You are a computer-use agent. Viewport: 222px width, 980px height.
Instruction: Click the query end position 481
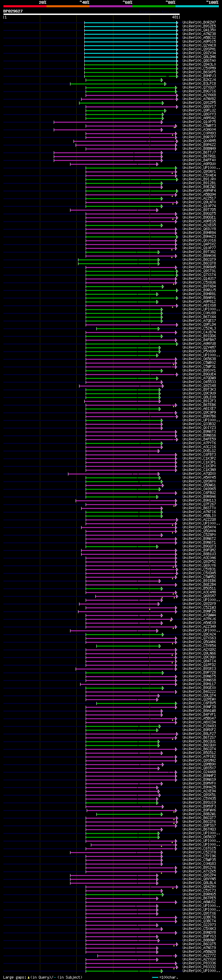(175, 17)
